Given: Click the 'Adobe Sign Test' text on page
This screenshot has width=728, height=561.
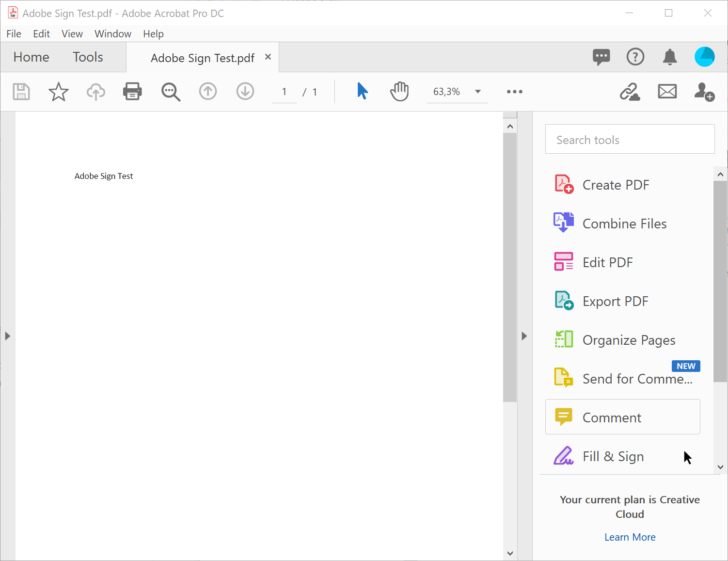Looking at the screenshot, I should (104, 176).
